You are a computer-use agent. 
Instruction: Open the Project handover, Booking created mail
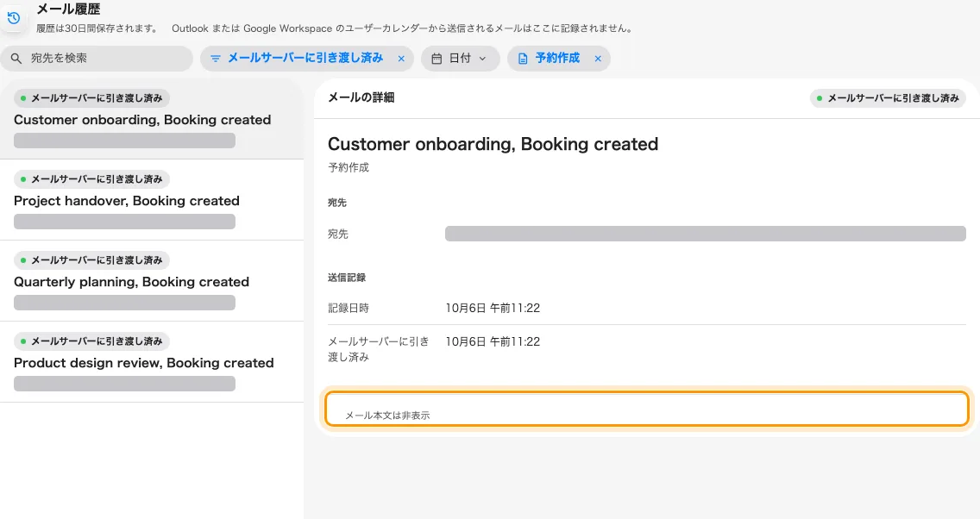click(x=152, y=200)
